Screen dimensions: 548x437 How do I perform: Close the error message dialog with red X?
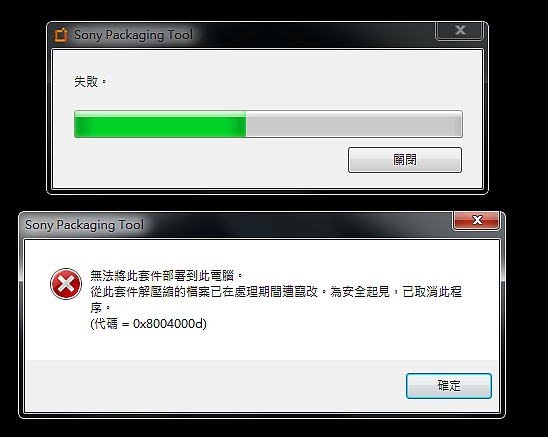point(476,220)
